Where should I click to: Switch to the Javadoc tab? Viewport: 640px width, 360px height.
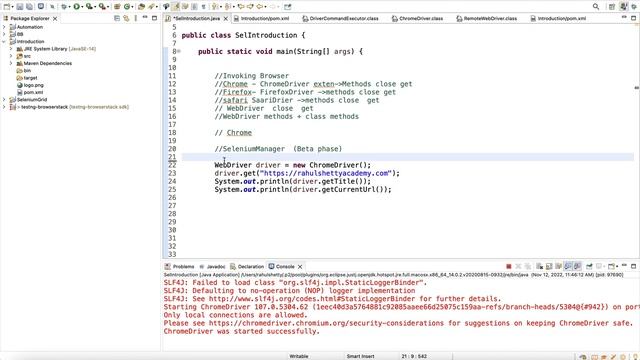click(212, 267)
